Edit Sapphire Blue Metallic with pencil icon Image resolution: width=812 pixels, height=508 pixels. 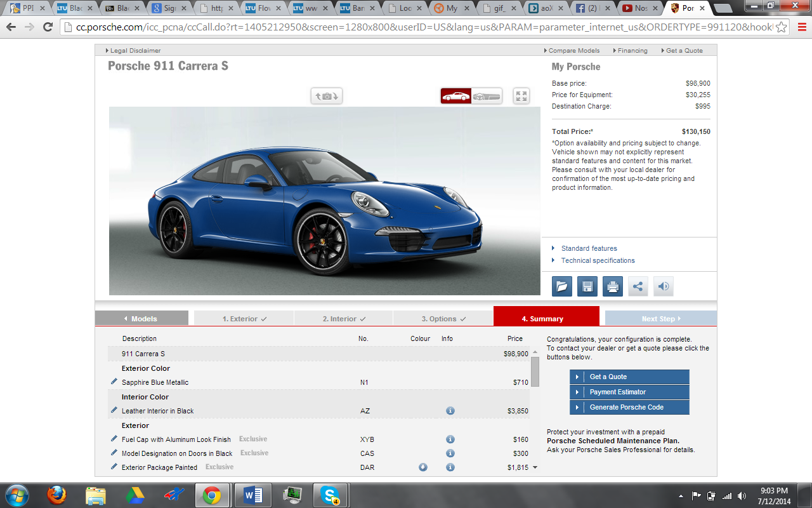[x=114, y=382]
